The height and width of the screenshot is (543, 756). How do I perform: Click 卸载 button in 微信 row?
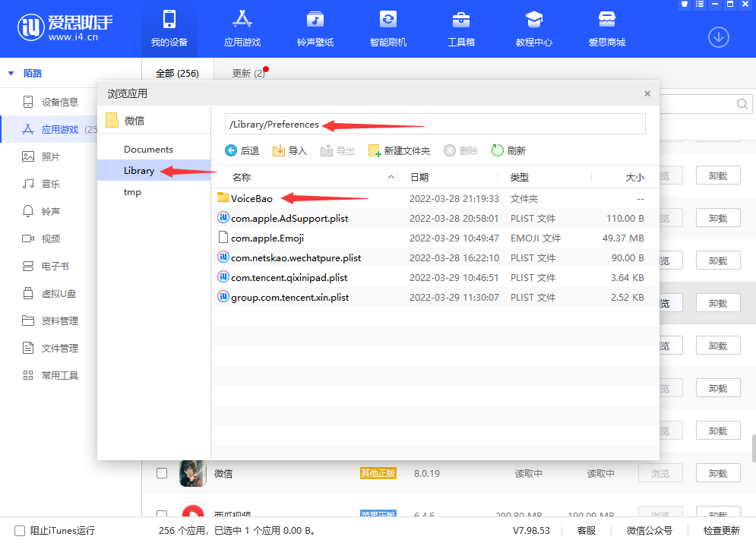(718, 474)
